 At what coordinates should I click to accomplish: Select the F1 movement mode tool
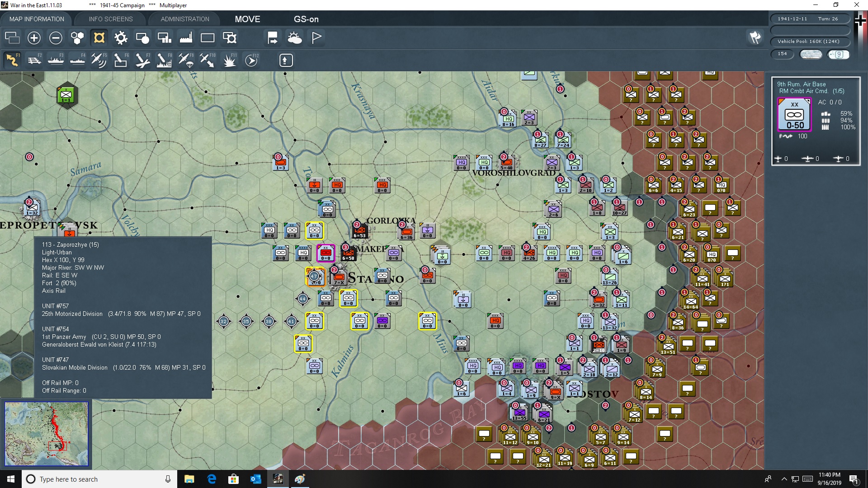point(13,60)
